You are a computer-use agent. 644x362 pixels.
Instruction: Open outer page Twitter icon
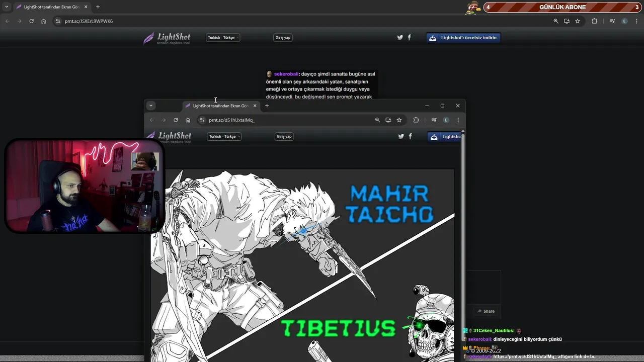coord(400,38)
